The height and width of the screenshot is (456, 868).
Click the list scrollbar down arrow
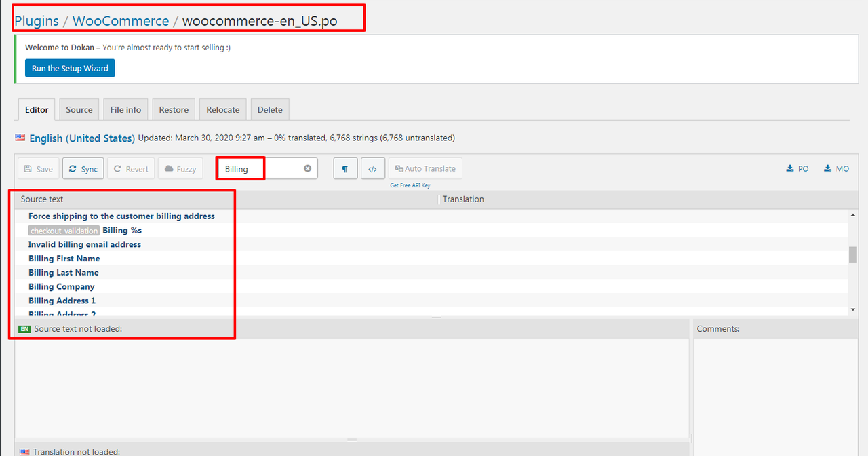pos(852,310)
